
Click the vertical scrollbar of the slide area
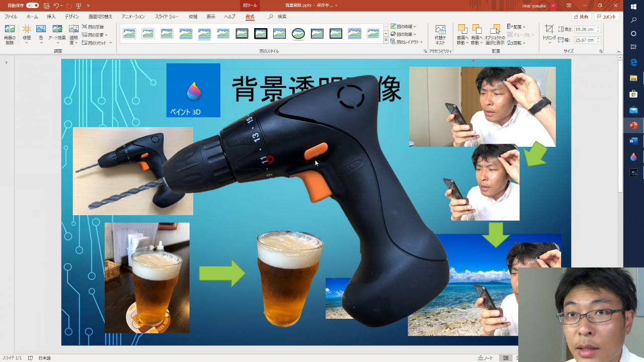point(620,126)
